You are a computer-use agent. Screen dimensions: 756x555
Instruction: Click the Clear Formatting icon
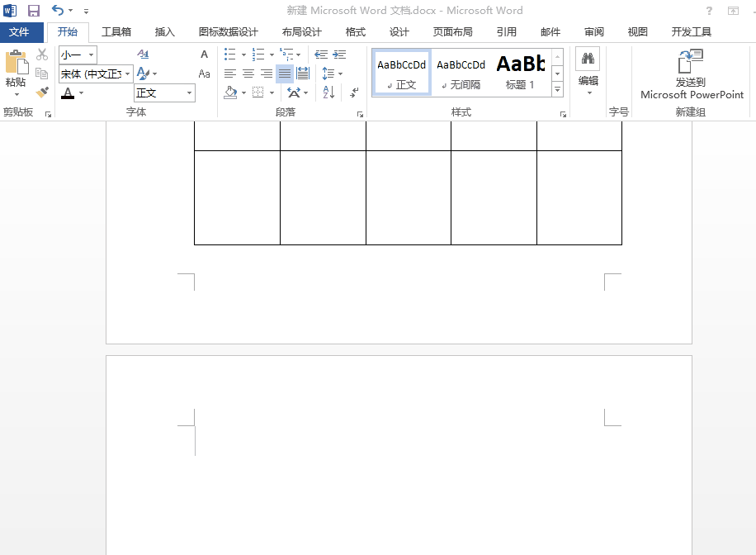pyautogui.click(x=144, y=55)
